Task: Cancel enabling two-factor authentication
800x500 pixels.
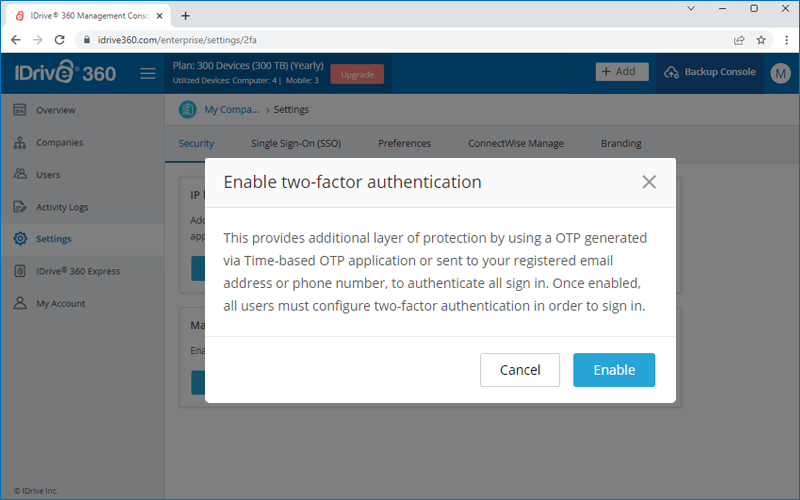Action: point(519,370)
